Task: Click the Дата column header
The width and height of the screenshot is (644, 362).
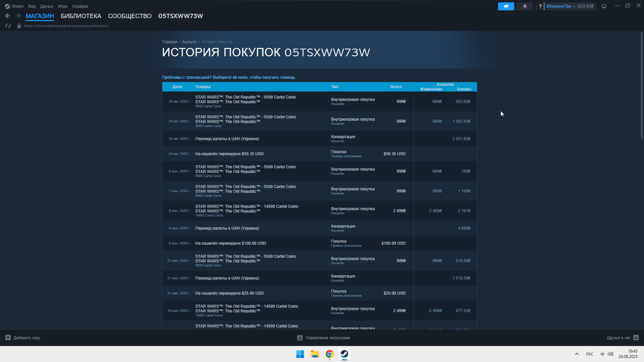Action: (177, 87)
